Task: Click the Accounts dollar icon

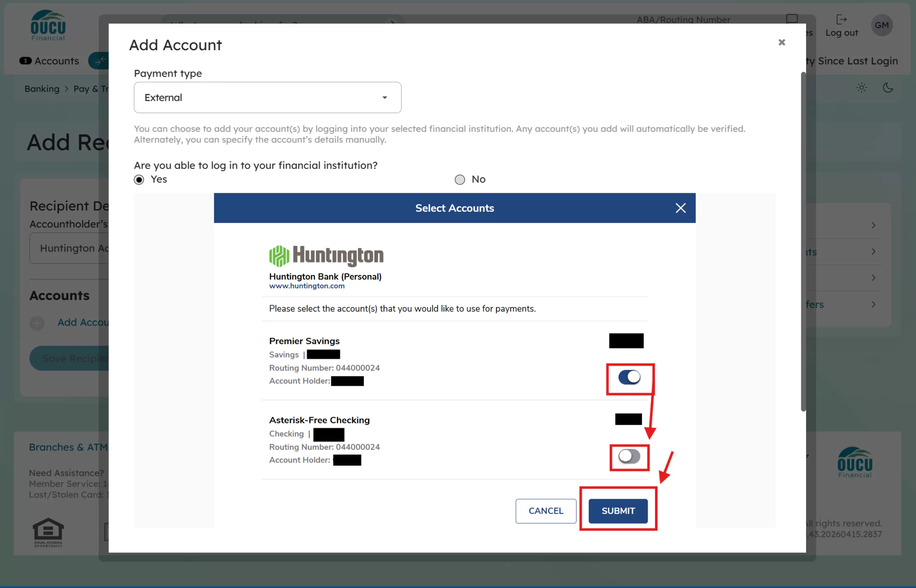Action: pos(25,61)
